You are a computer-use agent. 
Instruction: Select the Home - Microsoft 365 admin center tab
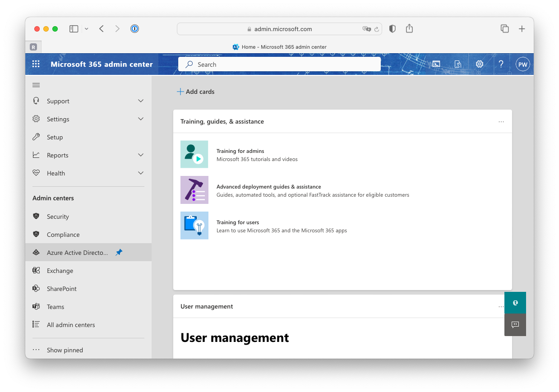point(279,47)
